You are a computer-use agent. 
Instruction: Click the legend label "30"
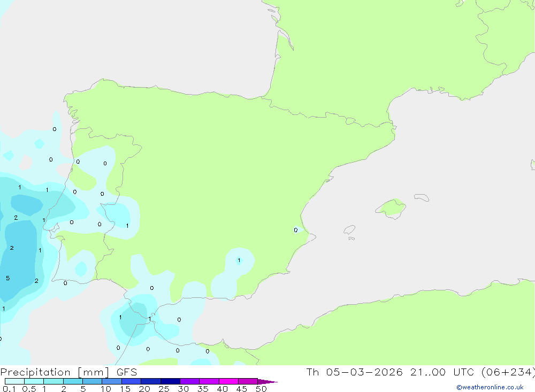tap(184, 389)
